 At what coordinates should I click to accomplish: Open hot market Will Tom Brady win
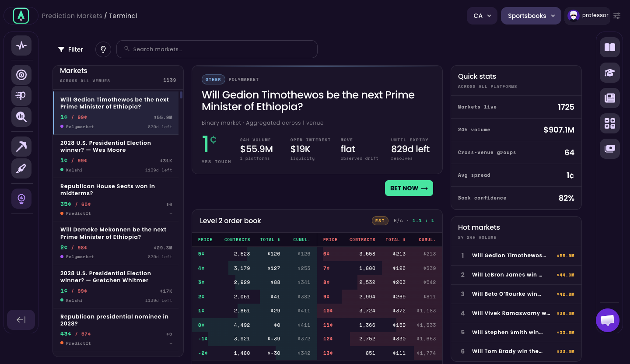[516, 351]
